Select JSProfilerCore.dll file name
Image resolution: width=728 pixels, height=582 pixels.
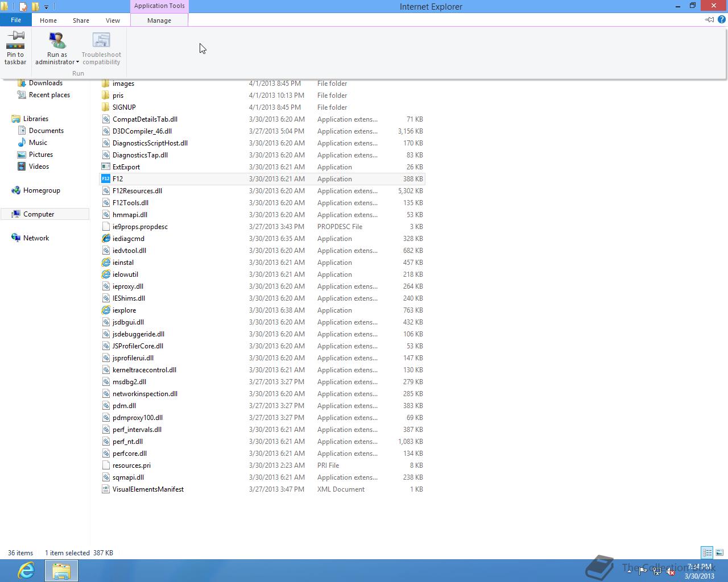pyautogui.click(x=138, y=346)
